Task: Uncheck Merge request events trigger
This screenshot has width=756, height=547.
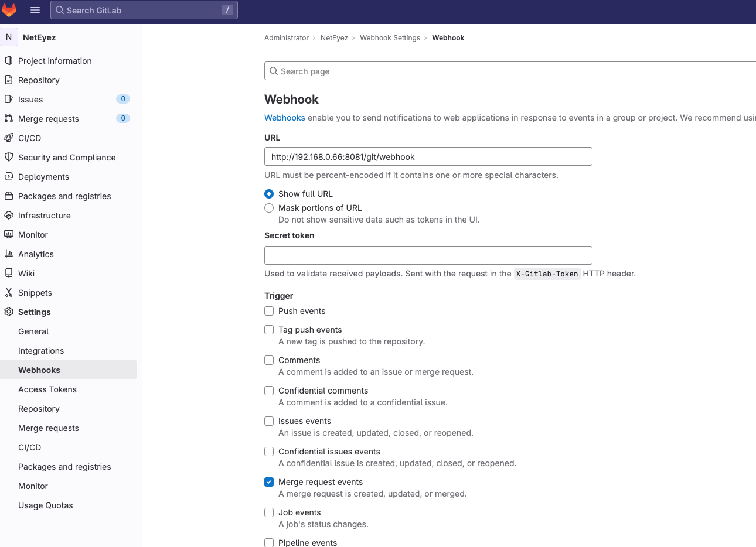Action: tap(269, 482)
